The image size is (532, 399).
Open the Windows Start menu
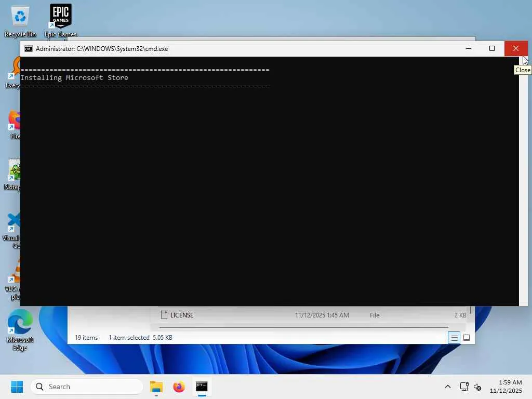coord(17,387)
